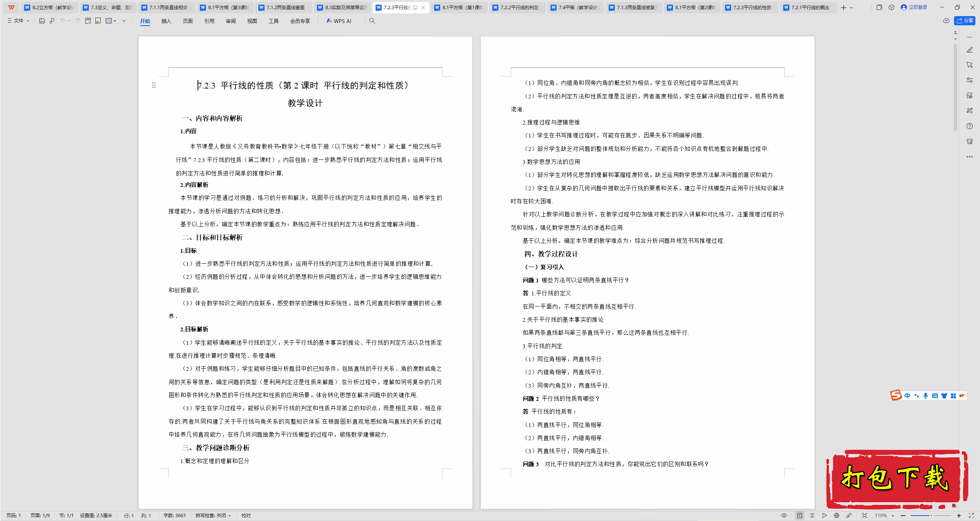
Task: Click the zoom slider handle
Action: pyautogui.click(x=931, y=516)
